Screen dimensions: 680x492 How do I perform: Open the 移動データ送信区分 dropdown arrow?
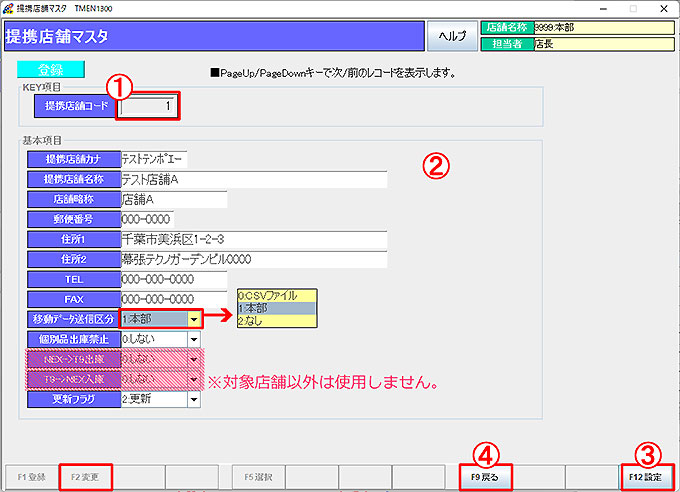[194, 319]
